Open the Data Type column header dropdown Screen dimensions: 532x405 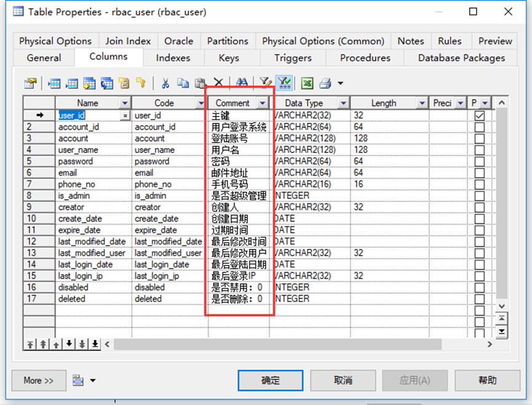coord(344,103)
